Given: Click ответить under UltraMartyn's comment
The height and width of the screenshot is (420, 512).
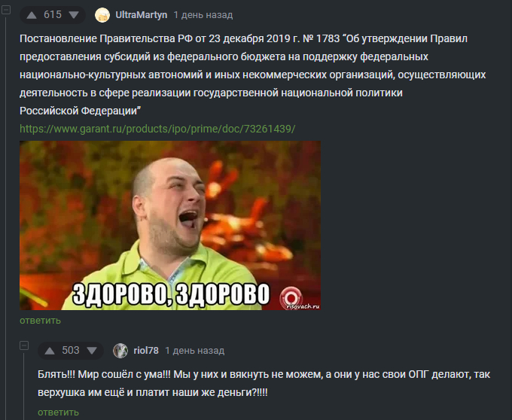Looking at the screenshot, I should click(x=40, y=321).
